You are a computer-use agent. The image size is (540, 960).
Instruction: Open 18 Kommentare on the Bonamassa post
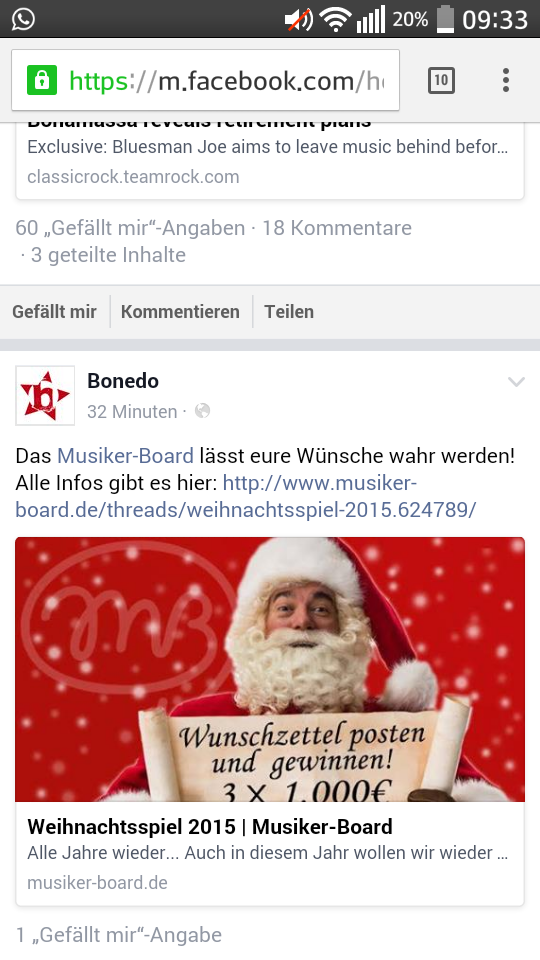click(337, 228)
